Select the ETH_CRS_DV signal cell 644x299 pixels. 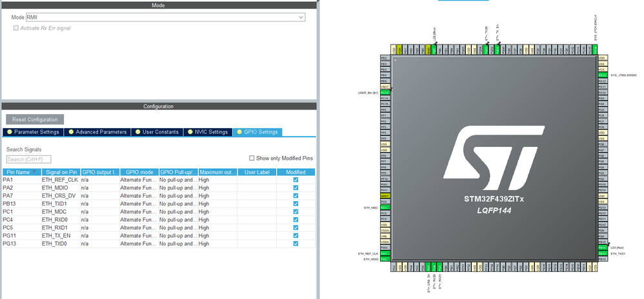point(60,196)
